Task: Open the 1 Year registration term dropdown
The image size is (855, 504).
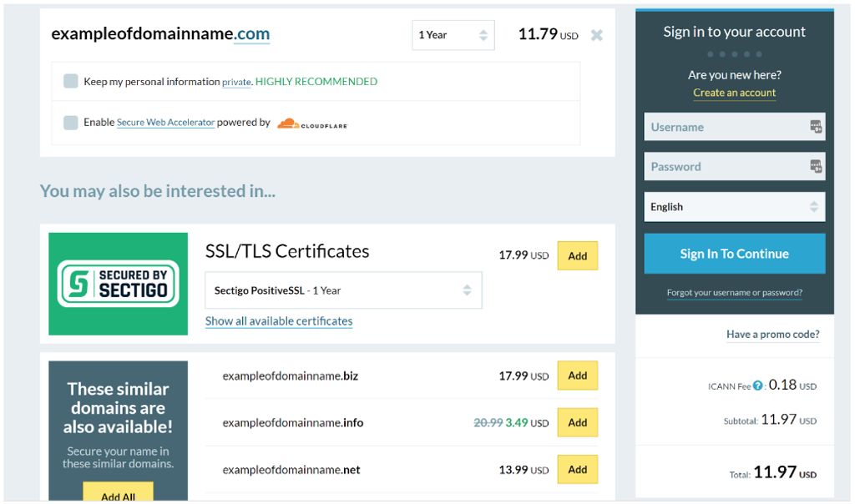Action: pyautogui.click(x=453, y=34)
